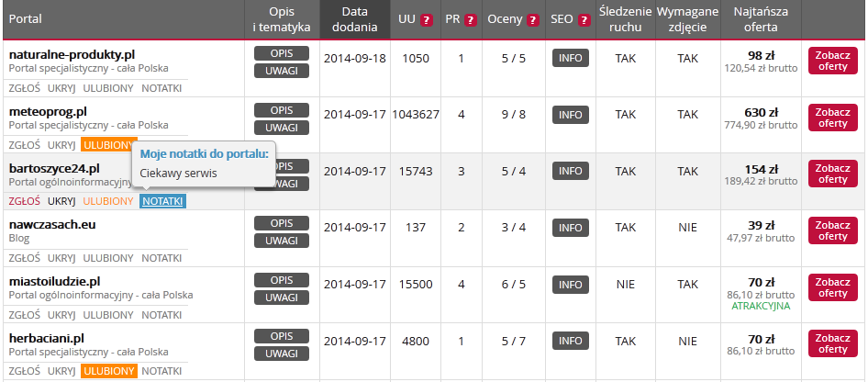Show SEO INFO for nawczasach.eu

[x=570, y=228]
